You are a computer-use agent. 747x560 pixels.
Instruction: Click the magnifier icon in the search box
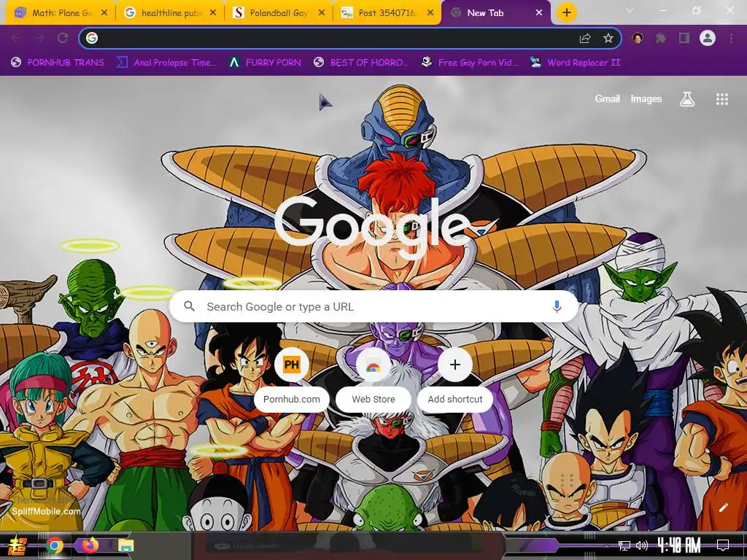pos(189,306)
